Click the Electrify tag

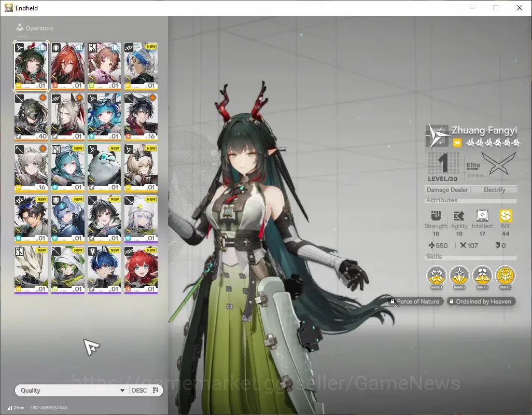(494, 190)
